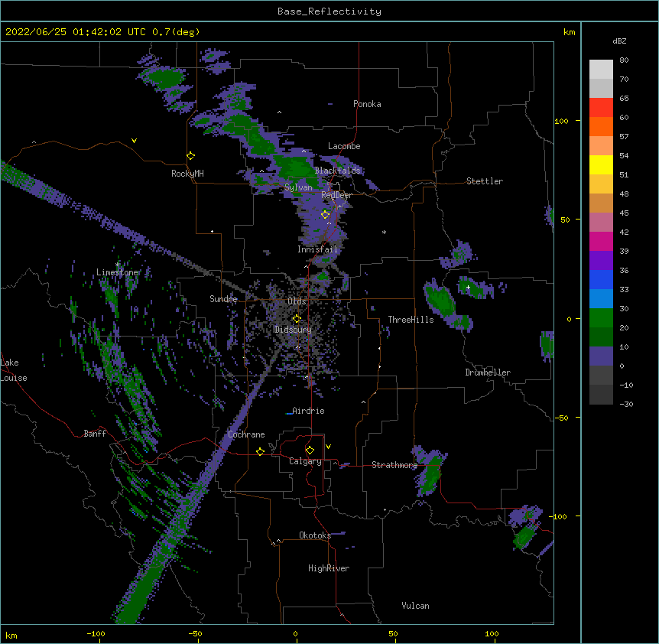Click the 0.7(deg) elevation angle text
Viewport: 659px width, 644px height.
pos(176,32)
